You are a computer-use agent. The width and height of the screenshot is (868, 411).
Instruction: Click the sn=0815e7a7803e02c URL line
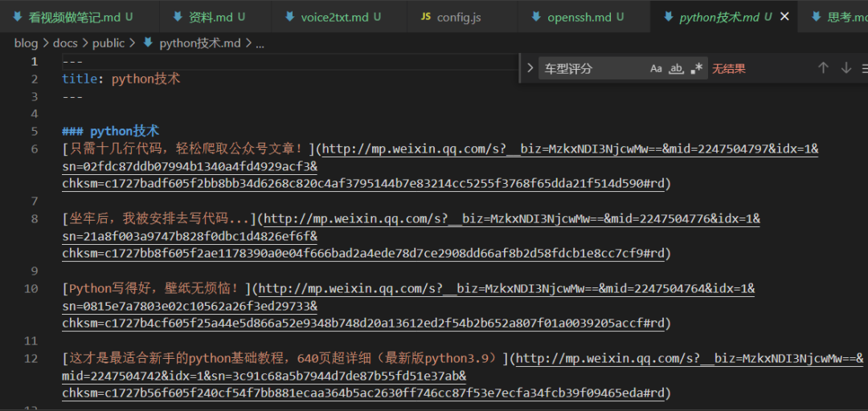click(190, 307)
